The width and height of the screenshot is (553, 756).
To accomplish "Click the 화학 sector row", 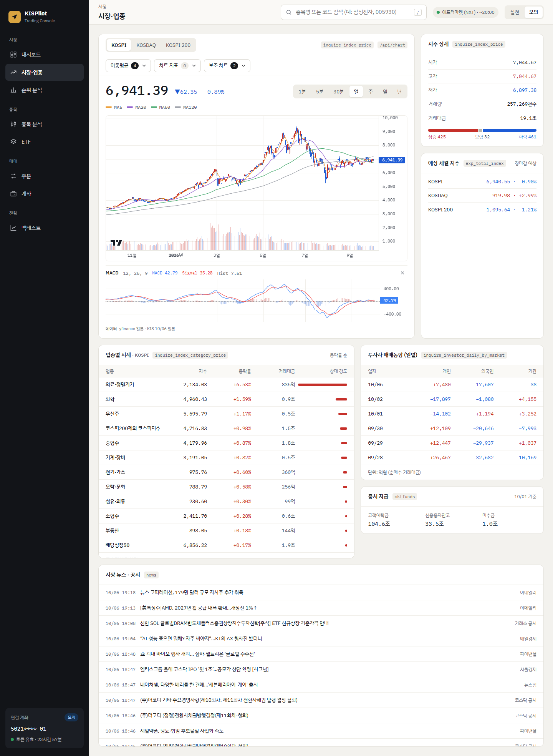I will [x=226, y=399].
